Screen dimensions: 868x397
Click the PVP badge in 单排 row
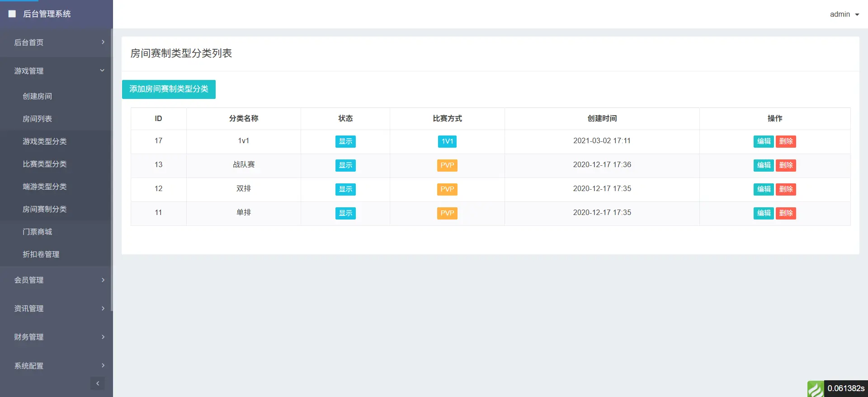[447, 213]
